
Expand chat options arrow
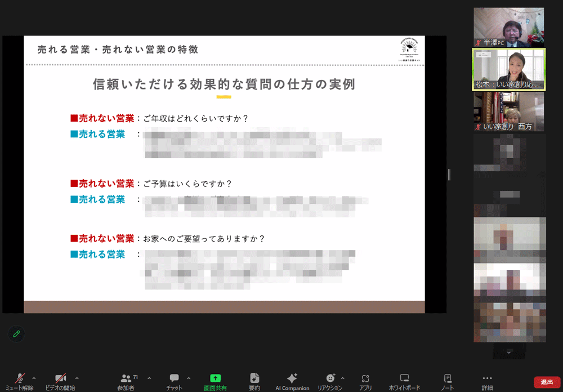pos(189,378)
